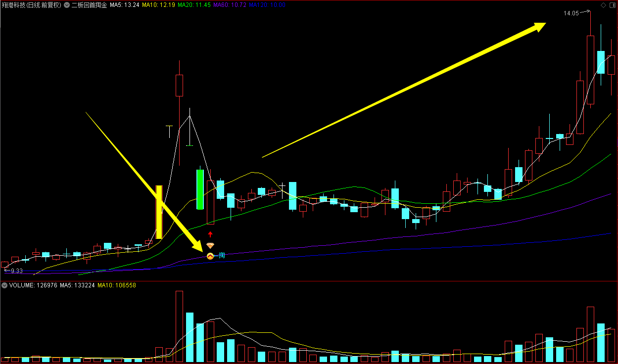Click the tallest red volume bar
This screenshot has height=364, width=618.
[x=179, y=326]
